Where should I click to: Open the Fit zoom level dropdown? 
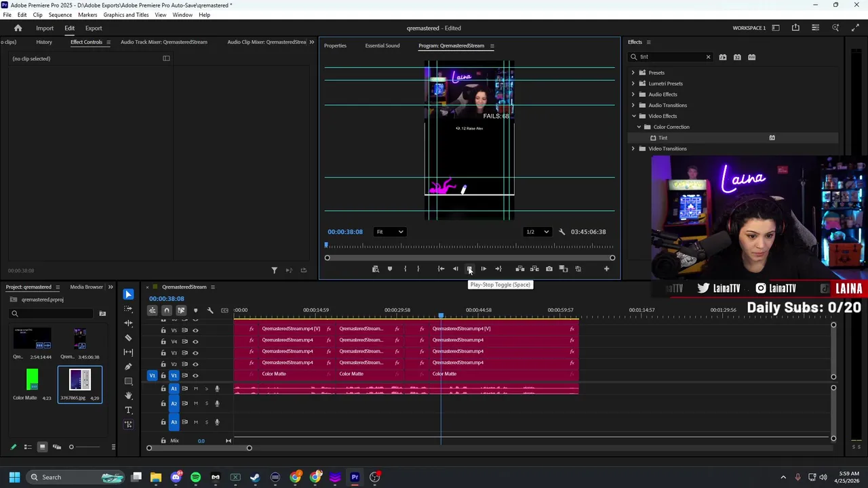click(x=390, y=232)
